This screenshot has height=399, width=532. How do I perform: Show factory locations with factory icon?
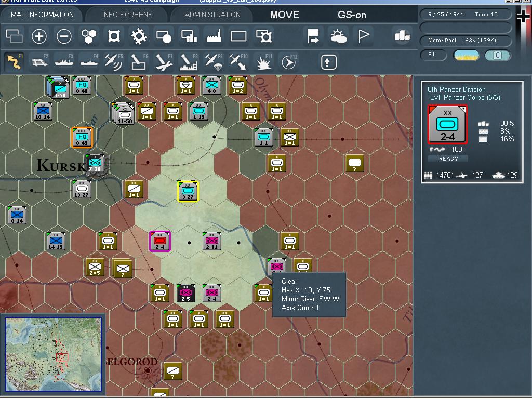pyautogui.click(x=214, y=36)
